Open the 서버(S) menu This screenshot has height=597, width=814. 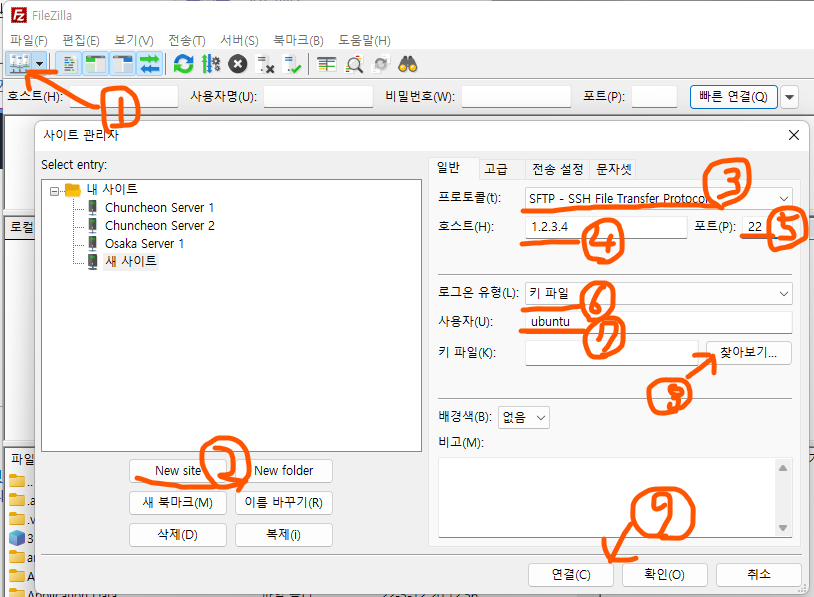tap(239, 40)
